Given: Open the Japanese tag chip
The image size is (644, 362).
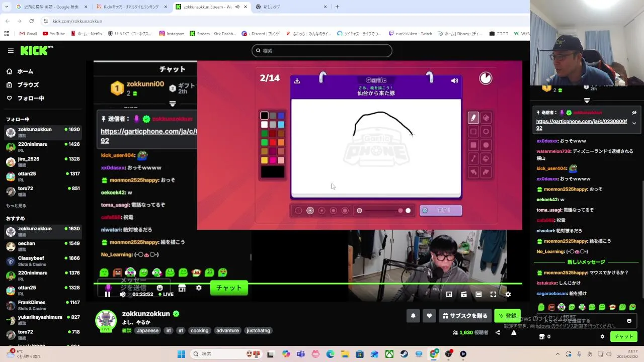Looking at the screenshot, I should point(147,330).
